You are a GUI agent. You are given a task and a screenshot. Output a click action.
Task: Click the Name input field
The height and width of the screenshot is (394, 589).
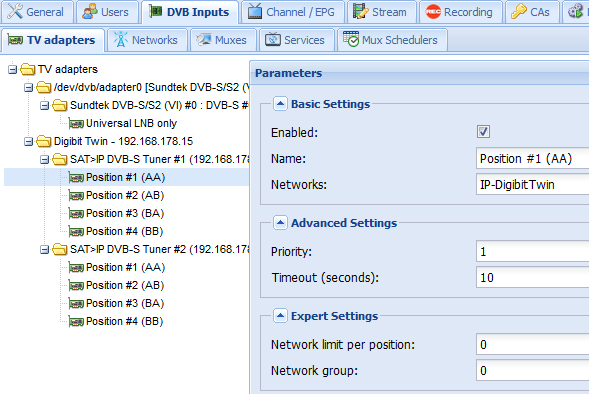[x=532, y=159]
